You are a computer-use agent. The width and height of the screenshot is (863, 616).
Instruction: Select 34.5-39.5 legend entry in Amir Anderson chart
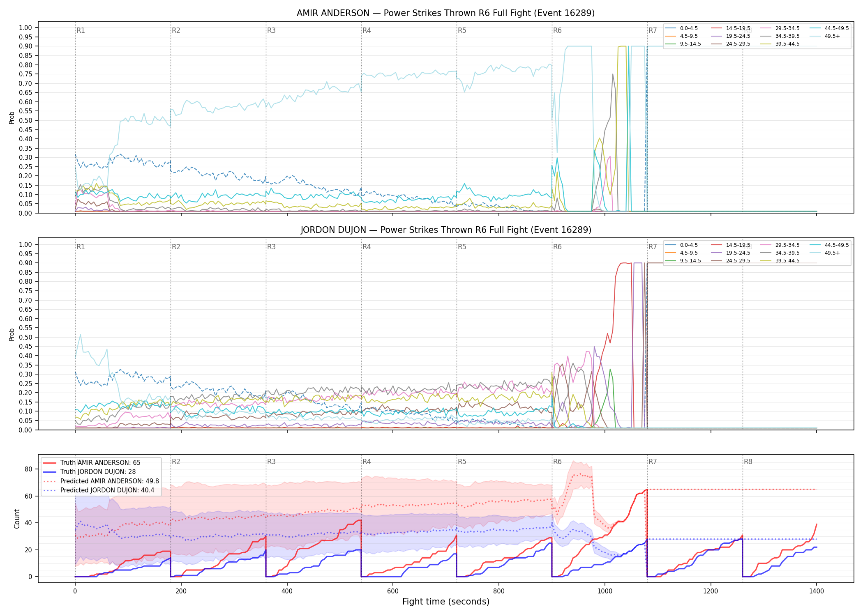pos(780,36)
